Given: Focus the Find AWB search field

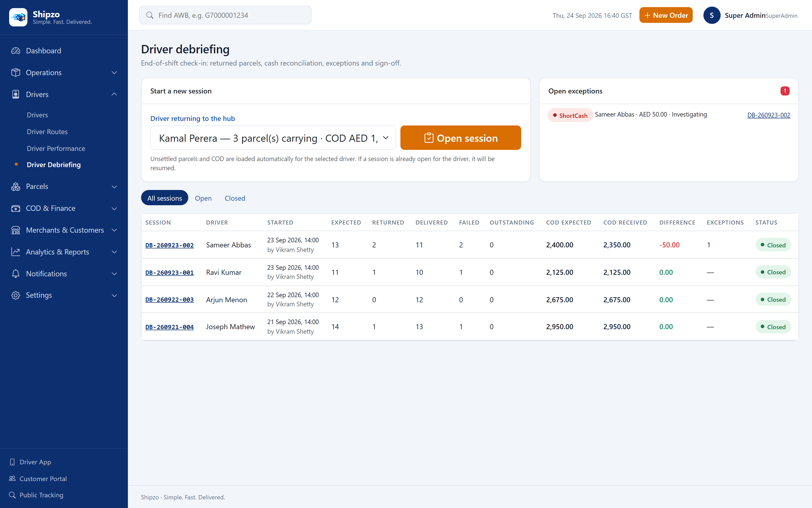Looking at the screenshot, I should tap(225, 15).
